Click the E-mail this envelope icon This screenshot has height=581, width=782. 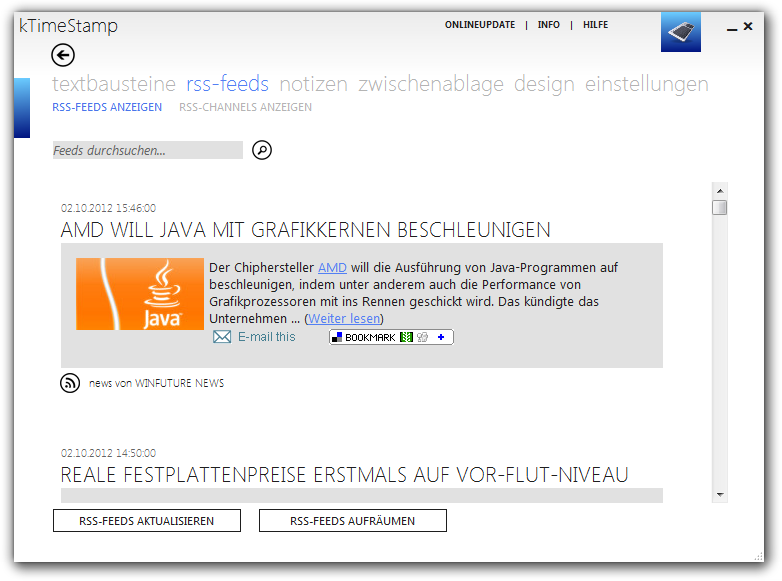[222, 337]
